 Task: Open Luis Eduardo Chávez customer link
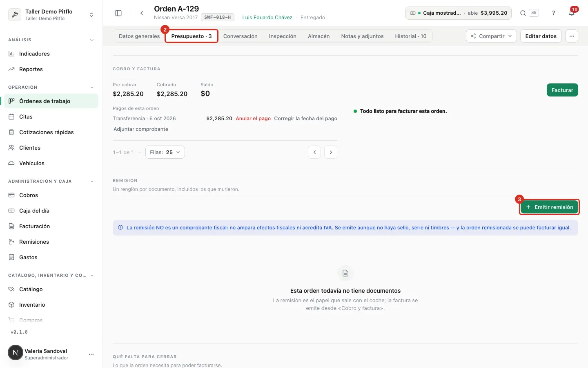267,18
